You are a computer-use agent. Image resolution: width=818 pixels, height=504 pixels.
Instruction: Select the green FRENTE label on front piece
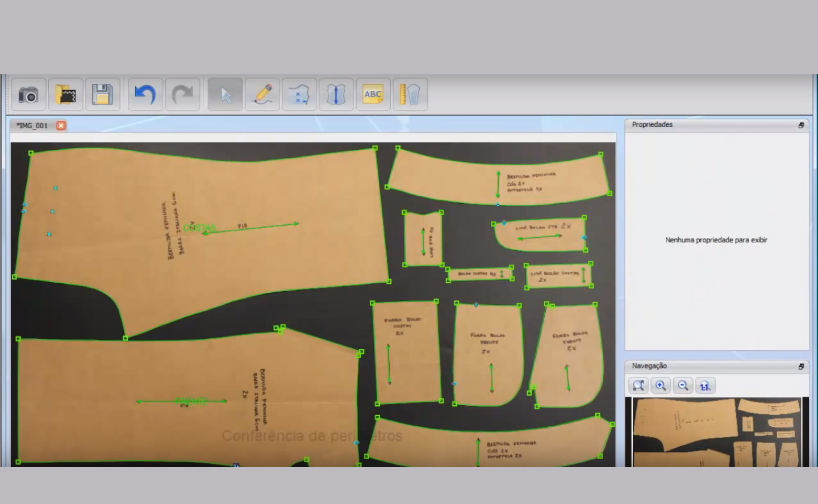191,401
